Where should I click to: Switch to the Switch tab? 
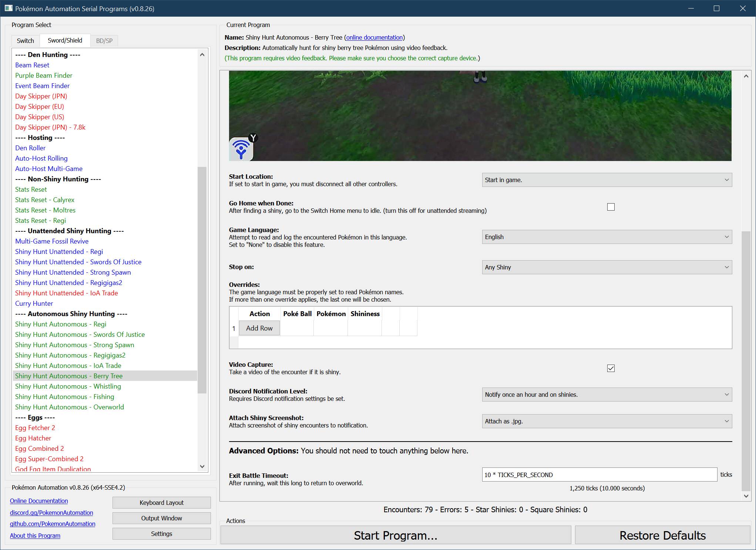pos(25,41)
